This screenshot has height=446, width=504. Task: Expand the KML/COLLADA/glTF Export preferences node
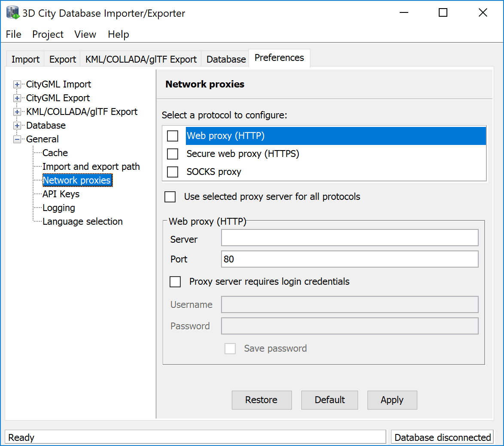tap(17, 111)
